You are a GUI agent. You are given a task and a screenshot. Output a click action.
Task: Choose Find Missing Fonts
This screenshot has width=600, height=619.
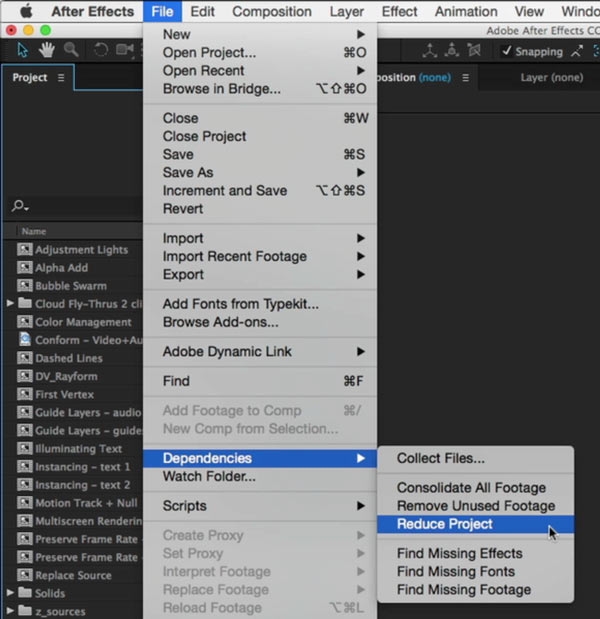pos(475,572)
